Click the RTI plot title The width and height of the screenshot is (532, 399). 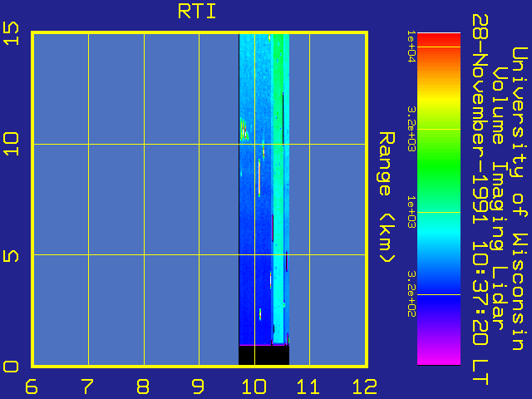coord(197,12)
